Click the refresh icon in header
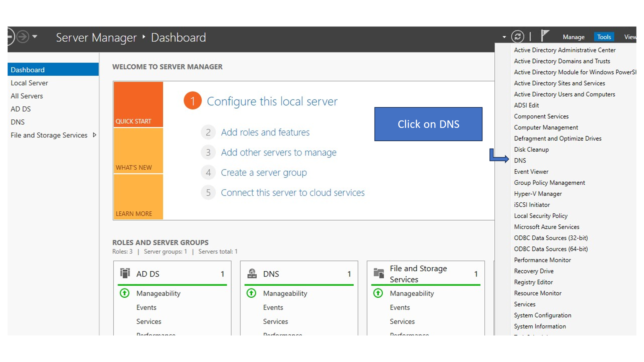Image resolution: width=644 pixels, height=362 pixels. click(x=518, y=36)
